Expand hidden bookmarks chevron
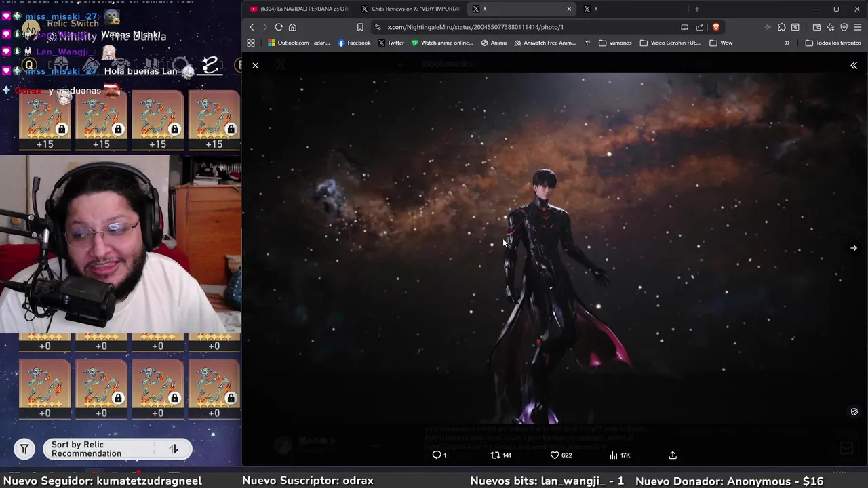This screenshot has width=868, height=488. click(787, 43)
